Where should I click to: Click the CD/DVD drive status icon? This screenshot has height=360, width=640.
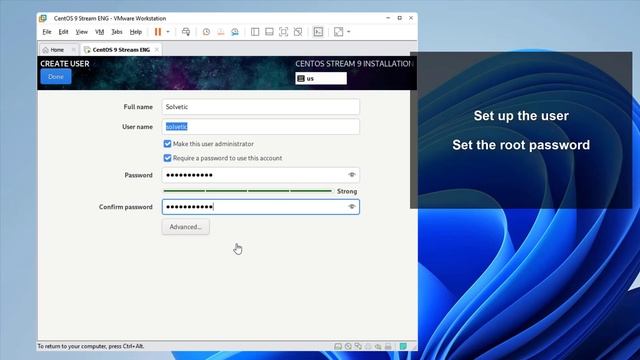[348, 347]
